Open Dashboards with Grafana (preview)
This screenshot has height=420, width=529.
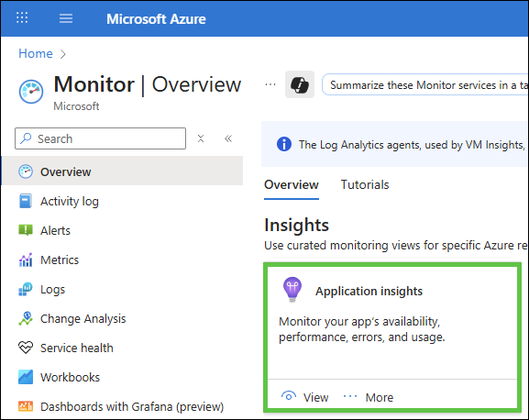132,407
